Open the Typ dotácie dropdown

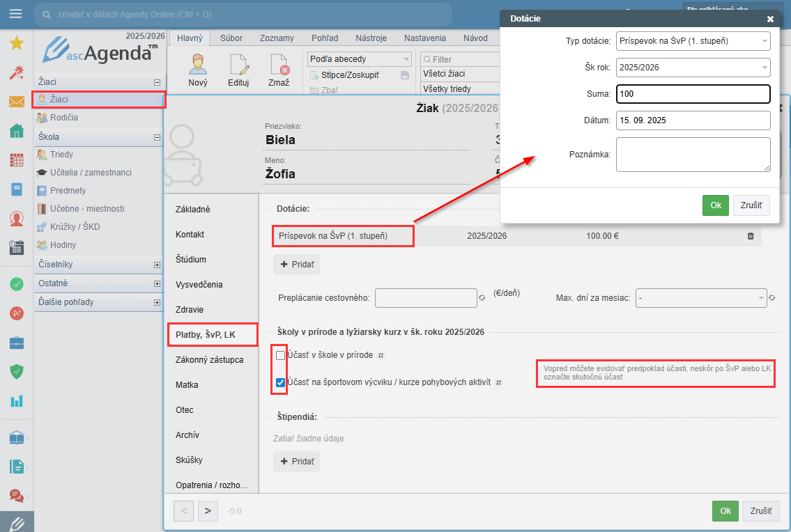(693, 41)
